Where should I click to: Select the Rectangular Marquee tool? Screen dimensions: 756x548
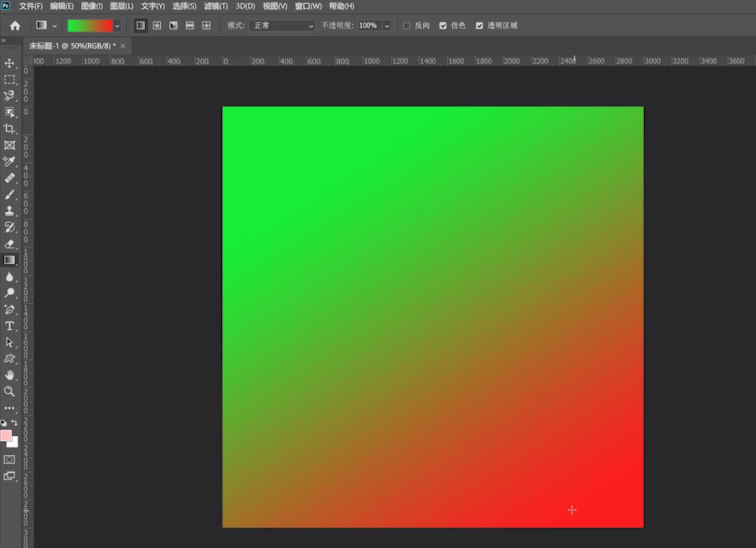click(x=9, y=80)
